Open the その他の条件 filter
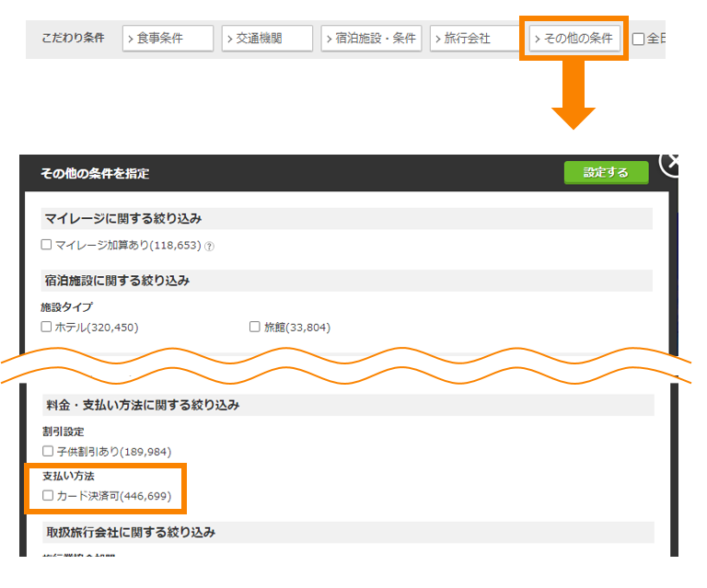This screenshot has height=588, width=707. click(574, 39)
